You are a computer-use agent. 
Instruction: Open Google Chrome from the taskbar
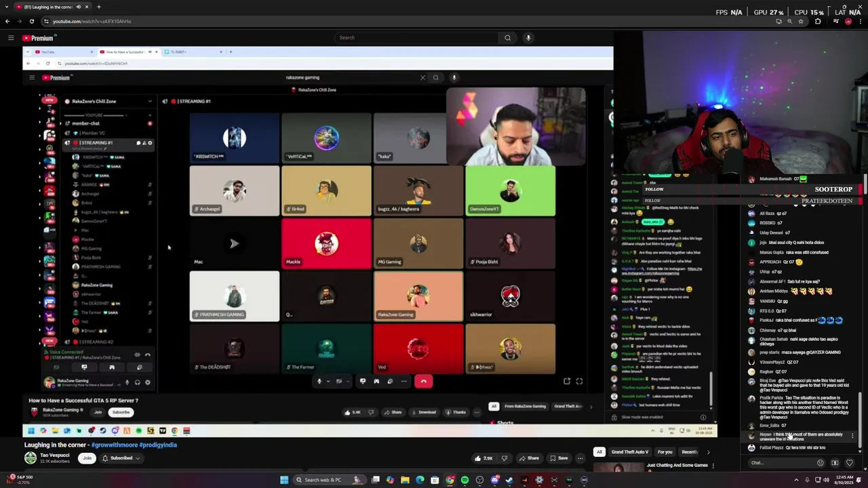tap(450, 480)
